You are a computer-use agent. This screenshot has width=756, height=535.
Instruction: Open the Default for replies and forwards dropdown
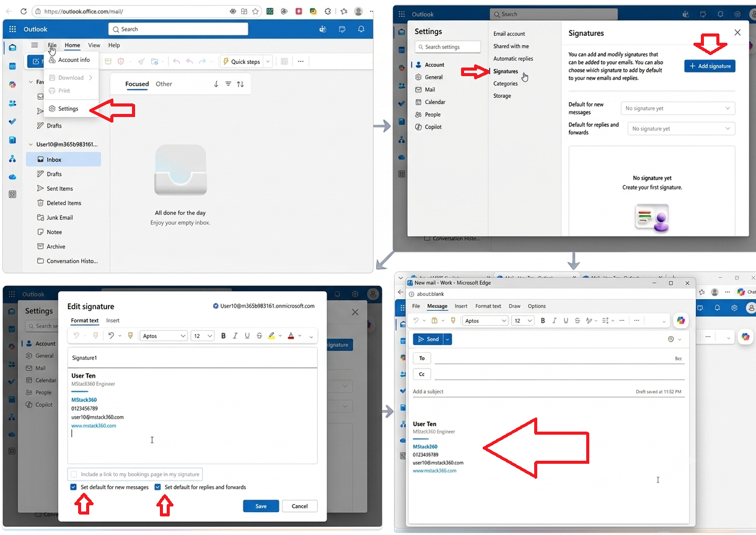tap(682, 129)
